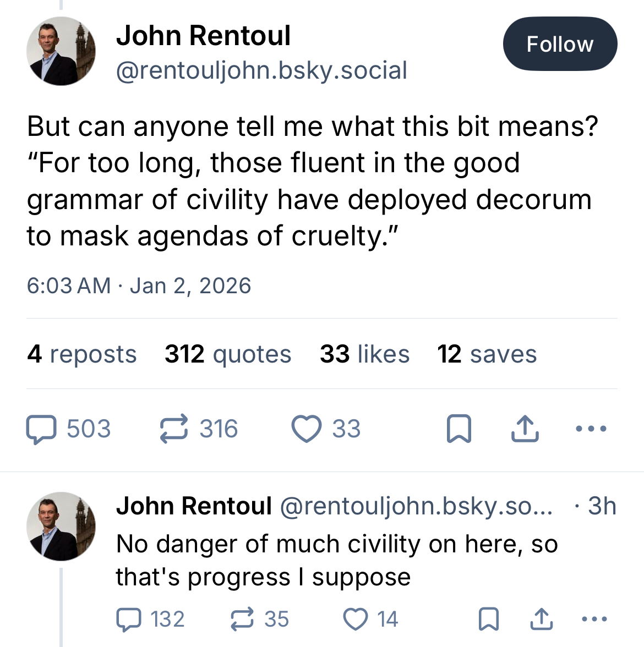This screenshot has width=644, height=647.
Task: Like the reply with 14 likes
Action: pos(356,619)
